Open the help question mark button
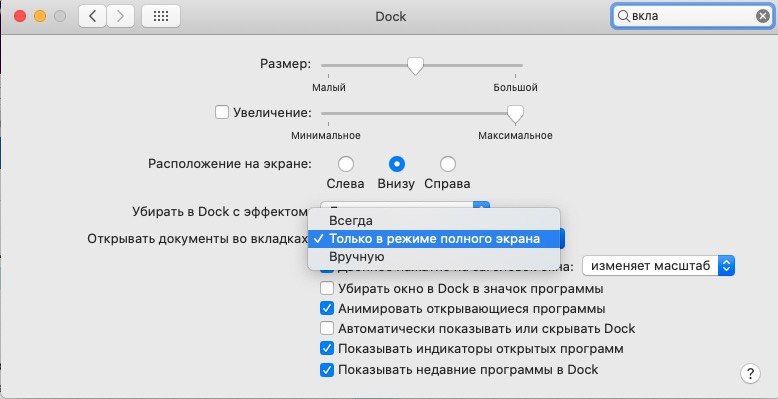This screenshot has width=778, height=399. click(750, 373)
